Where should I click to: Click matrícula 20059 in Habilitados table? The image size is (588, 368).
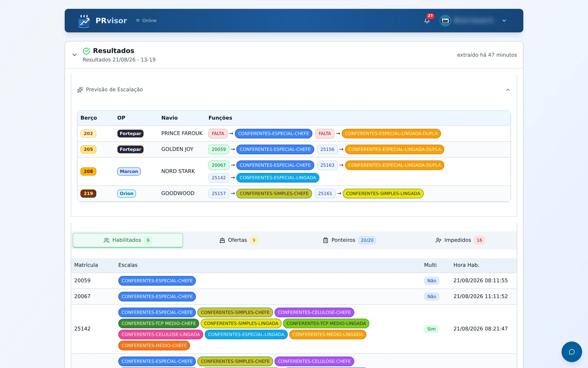pyautogui.click(x=82, y=281)
